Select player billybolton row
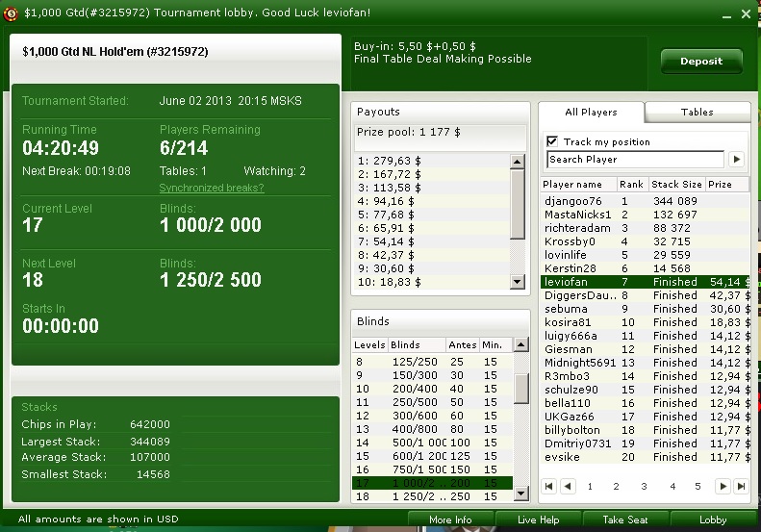Image resolution: width=761 pixels, height=532 pixels. click(645, 430)
